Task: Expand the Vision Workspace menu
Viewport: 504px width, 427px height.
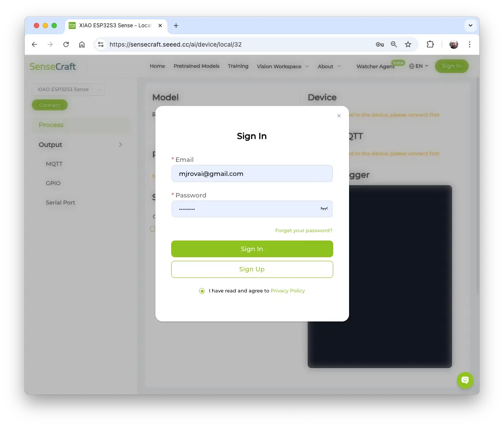Action: pyautogui.click(x=283, y=66)
